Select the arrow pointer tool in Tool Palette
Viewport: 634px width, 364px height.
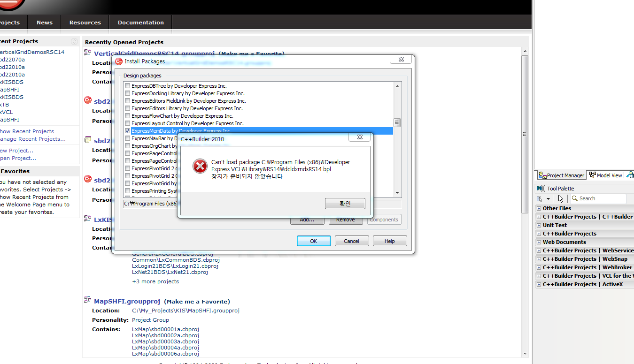coord(561,199)
